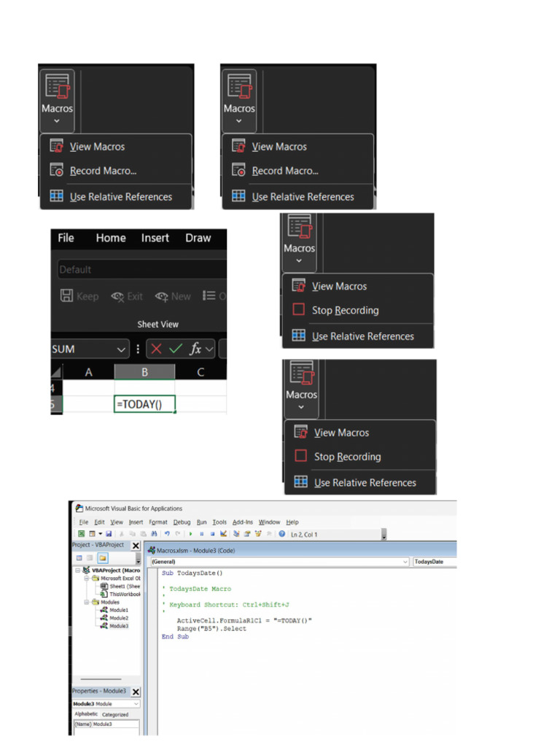Select column C header in worksheet
The image size is (560, 747).
click(x=201, y=372)
